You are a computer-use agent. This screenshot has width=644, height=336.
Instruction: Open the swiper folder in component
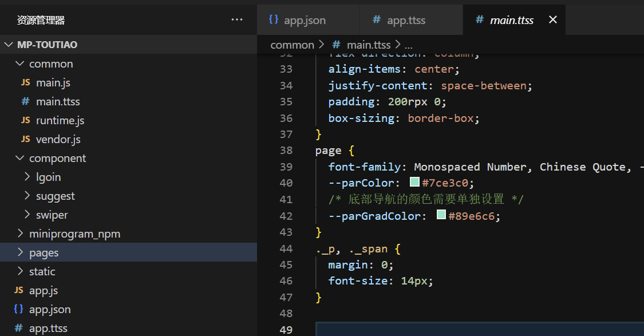point(52,215)
